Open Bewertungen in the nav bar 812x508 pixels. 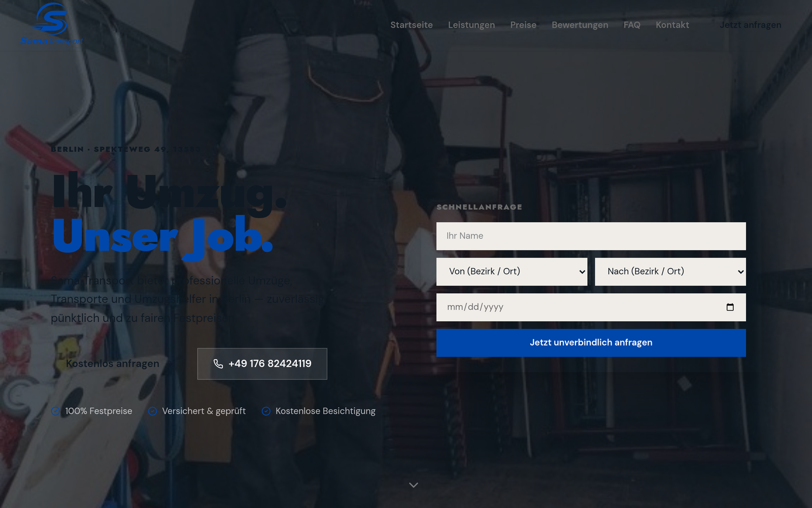coord(580,25)
